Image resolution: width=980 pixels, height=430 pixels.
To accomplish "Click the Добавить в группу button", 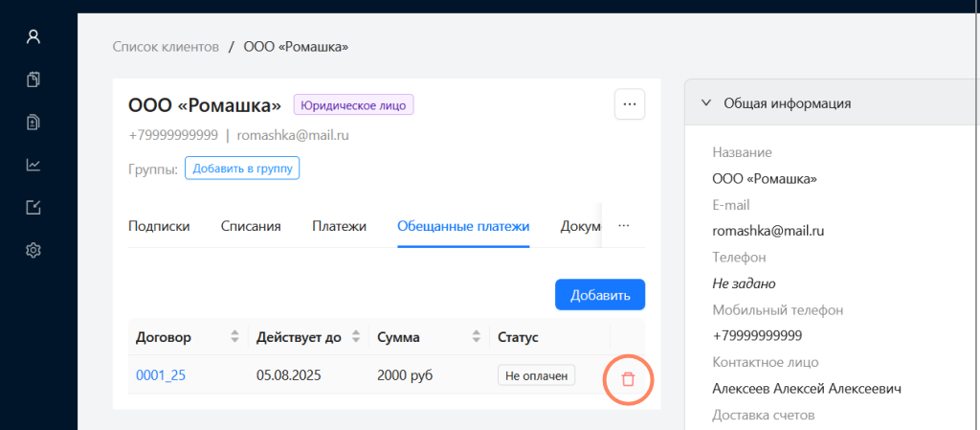I will pos(242,169).
